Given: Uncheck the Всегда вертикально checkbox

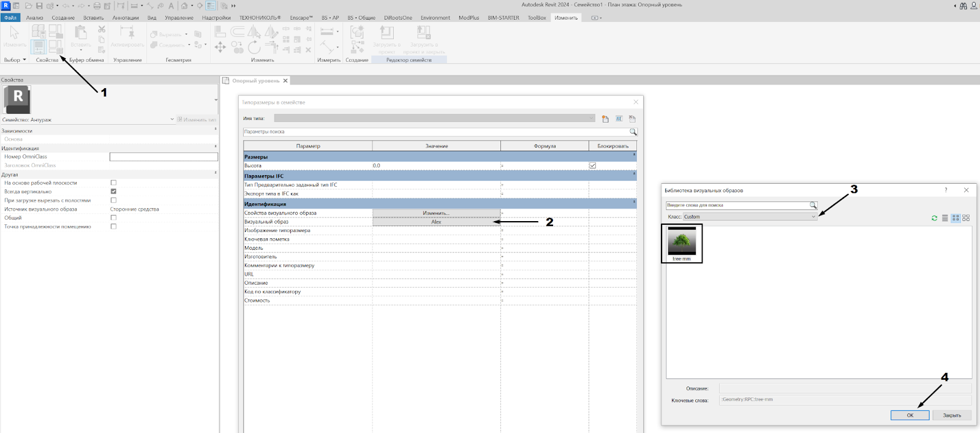Looking at the screenshot, I should click(x=113, y=192).
